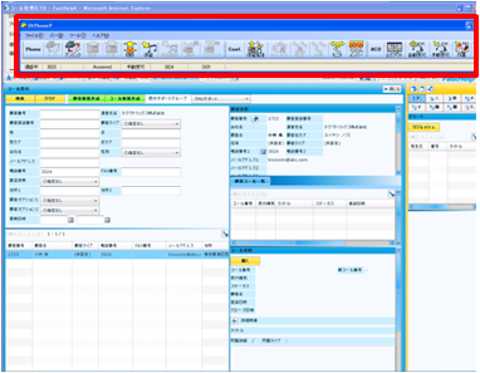Select the 顧客コール一覧 tab
The height and width of the screenshot is (373, 480).
coord(250,181)
